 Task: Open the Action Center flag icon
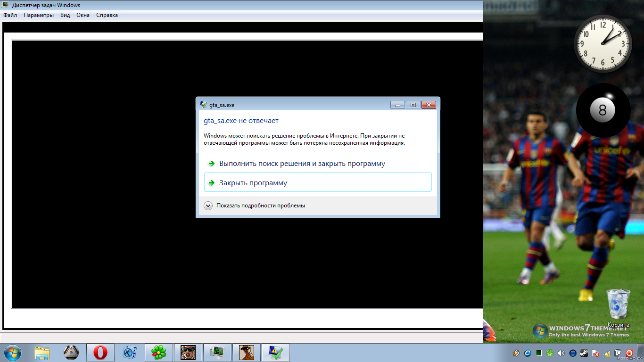coord(595,353)
